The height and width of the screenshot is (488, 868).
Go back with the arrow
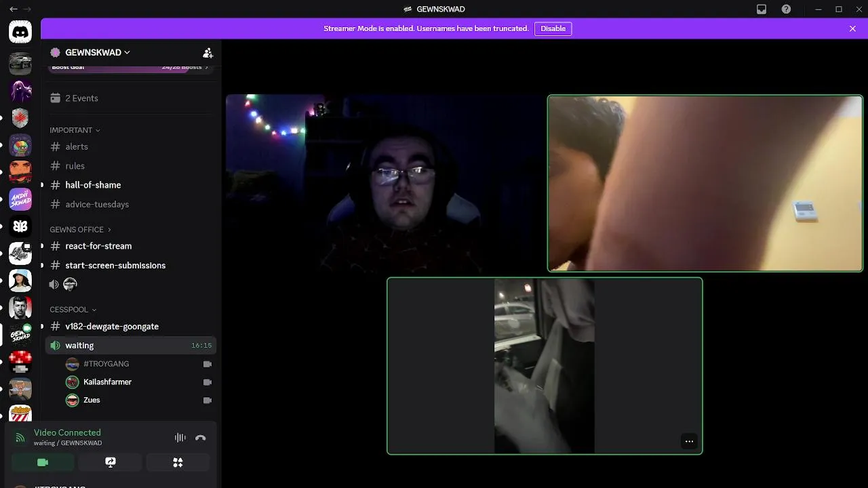click(x=14, y=9)
